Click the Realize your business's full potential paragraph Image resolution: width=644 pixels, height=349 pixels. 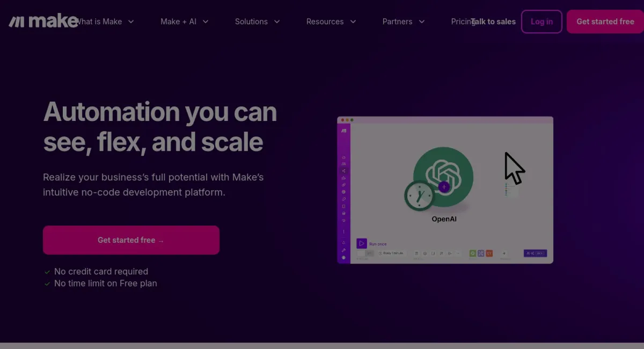pyautogui.click(x=153, y=185)
